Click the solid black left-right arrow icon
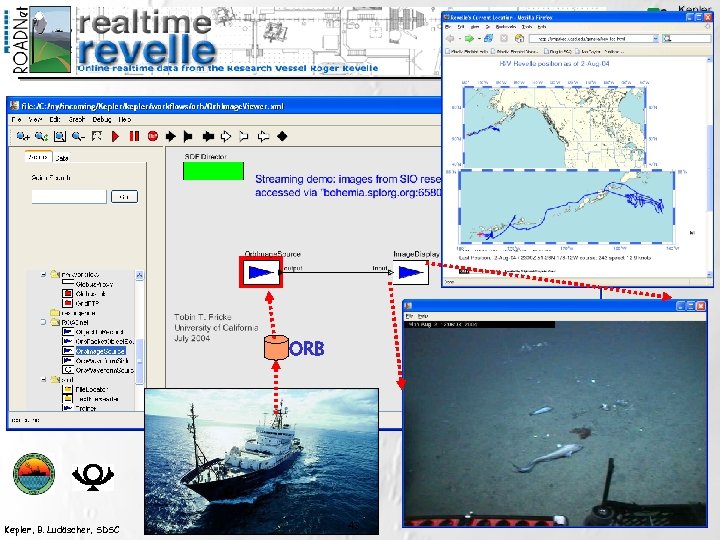 click(x=208, y=136)
